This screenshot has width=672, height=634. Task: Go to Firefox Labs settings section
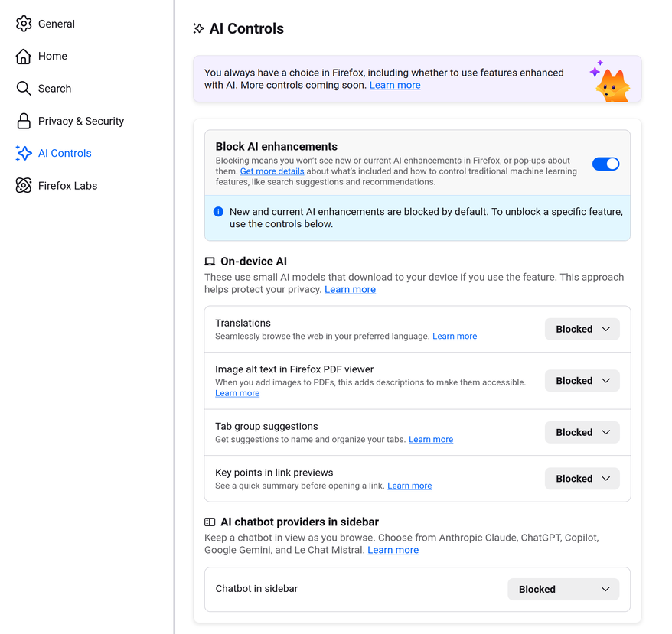(x=67, y=186)
